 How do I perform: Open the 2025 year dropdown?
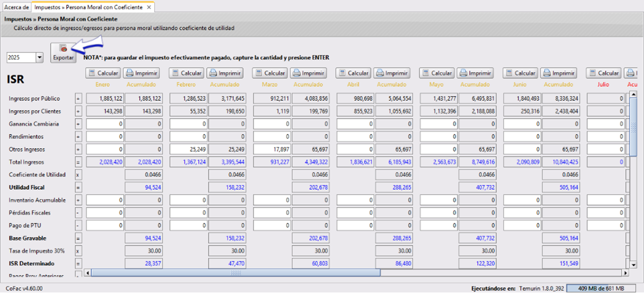tap(39, 58)
